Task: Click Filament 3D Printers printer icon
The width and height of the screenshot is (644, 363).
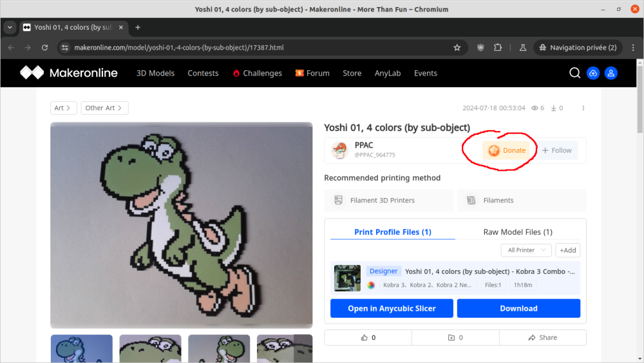Action: tap(339, 201)
